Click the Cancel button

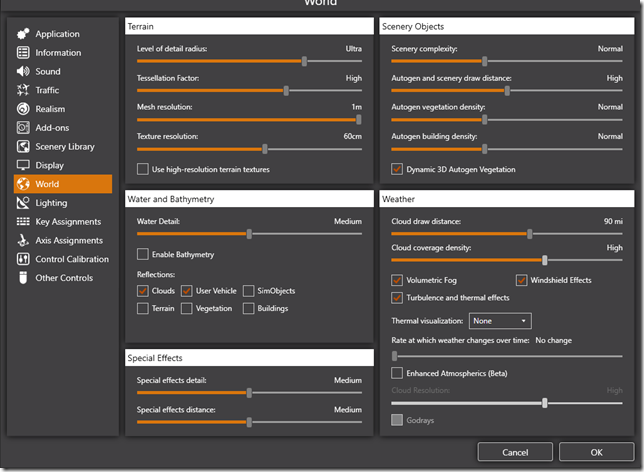coord(515,452)
